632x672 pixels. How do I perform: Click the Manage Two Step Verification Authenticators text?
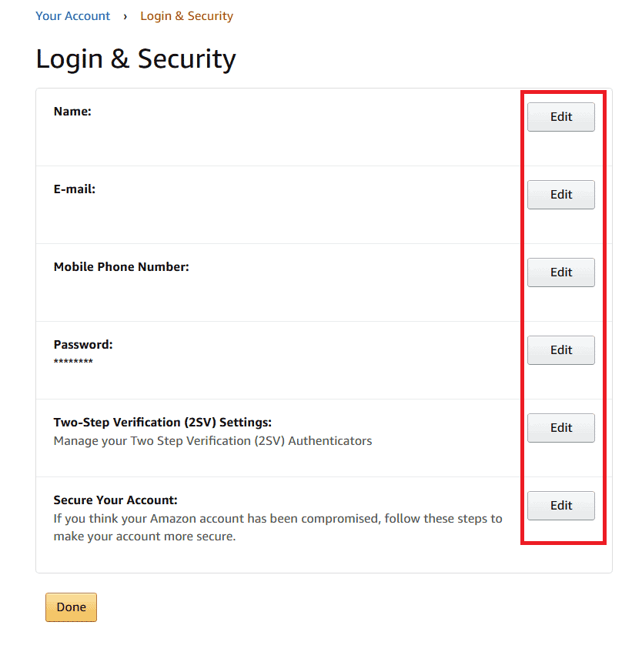point(212,440)
